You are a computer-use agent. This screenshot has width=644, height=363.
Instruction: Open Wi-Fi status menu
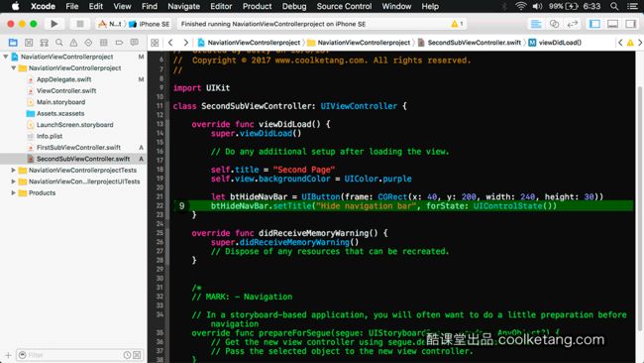(x=521, y=6)
